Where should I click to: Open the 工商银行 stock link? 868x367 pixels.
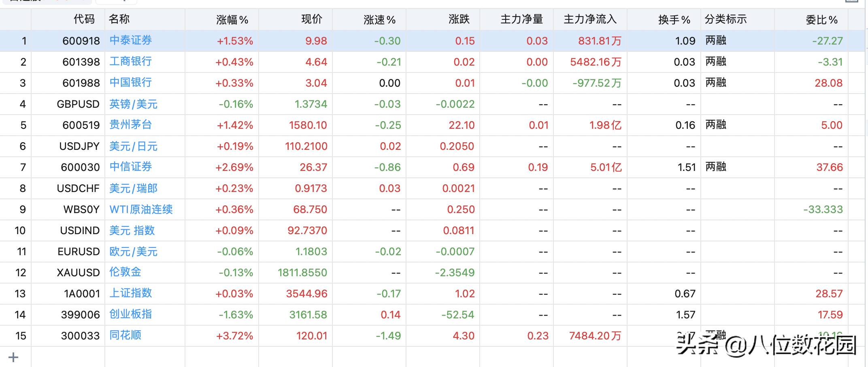[x=131, y=62]
